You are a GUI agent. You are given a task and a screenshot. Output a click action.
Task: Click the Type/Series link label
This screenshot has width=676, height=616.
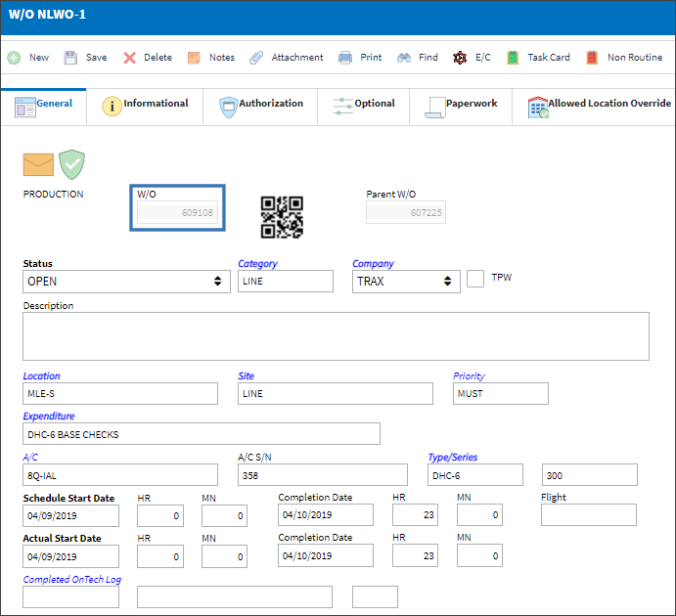coord(453,457)
